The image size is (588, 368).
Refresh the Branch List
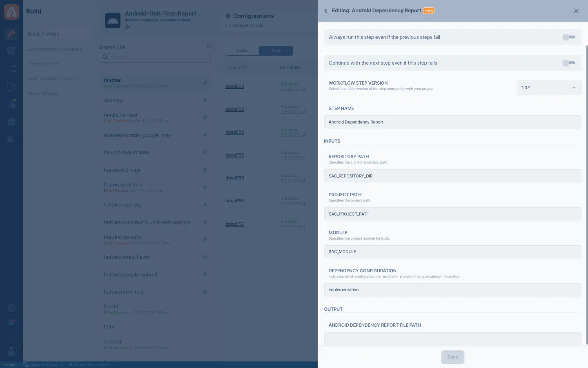209,46
